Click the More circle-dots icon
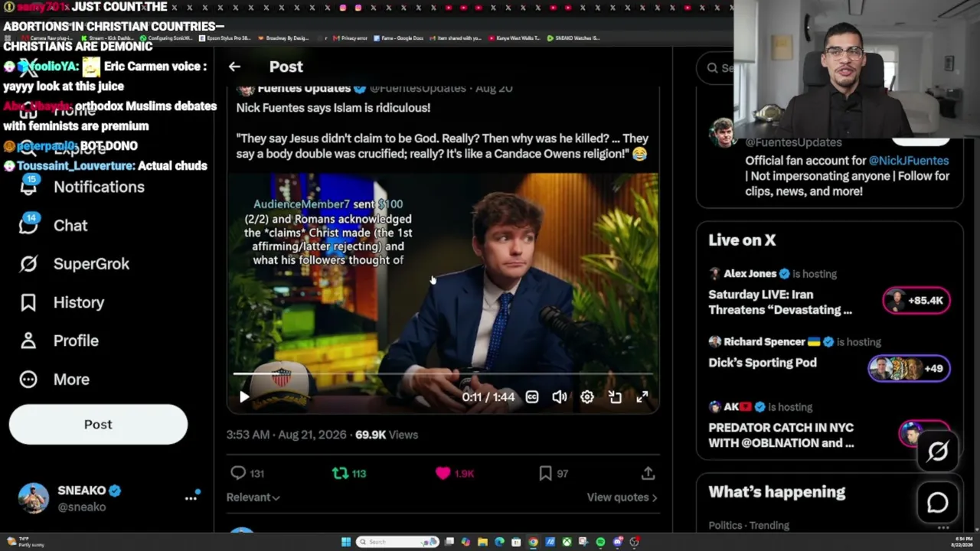The width and height of the screenshot is (980, 551). (28, 379)
